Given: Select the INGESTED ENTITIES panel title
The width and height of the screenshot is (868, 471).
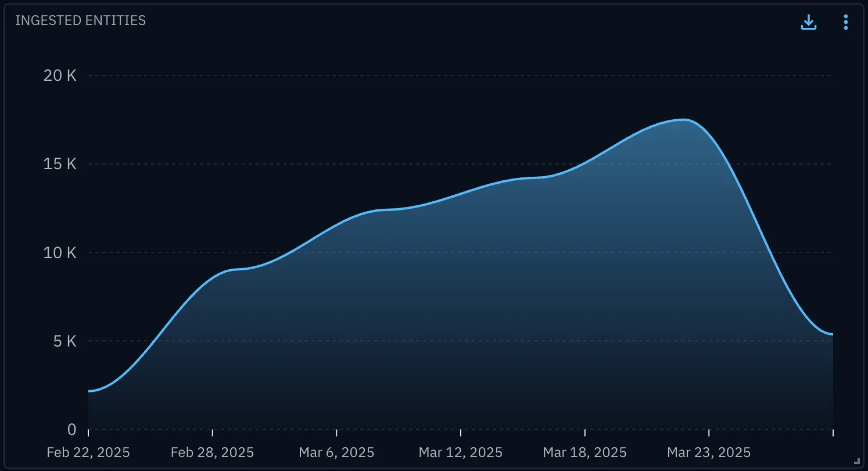Looking at the screenshot, I should pos(80,20).
